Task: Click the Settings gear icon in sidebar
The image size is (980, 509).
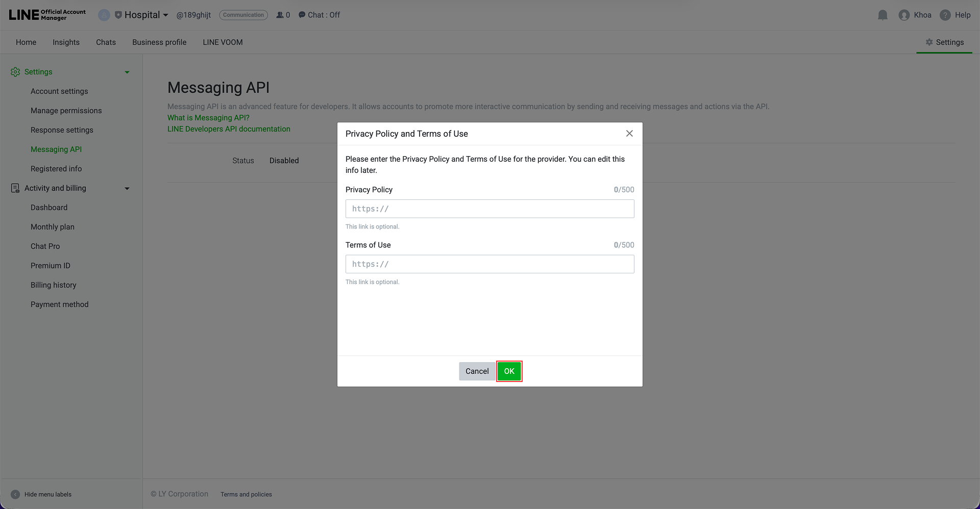Action: coord(15,71)
